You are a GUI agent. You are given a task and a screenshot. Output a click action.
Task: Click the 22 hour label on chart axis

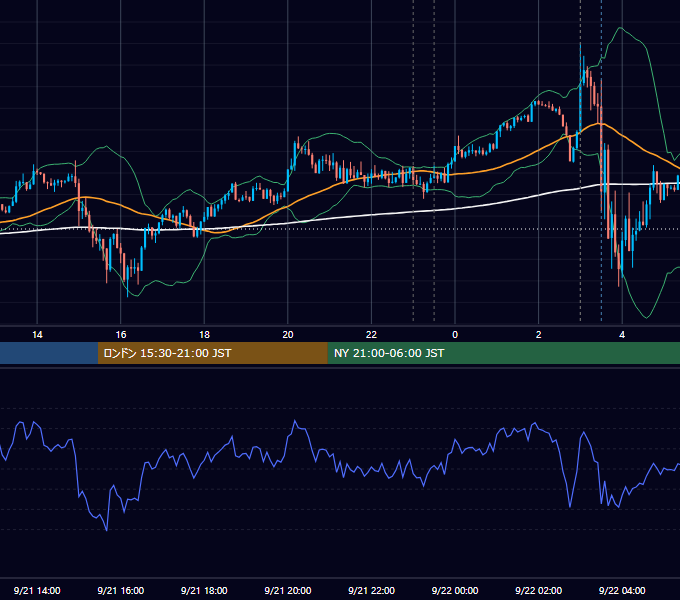(x=371, y=335)
